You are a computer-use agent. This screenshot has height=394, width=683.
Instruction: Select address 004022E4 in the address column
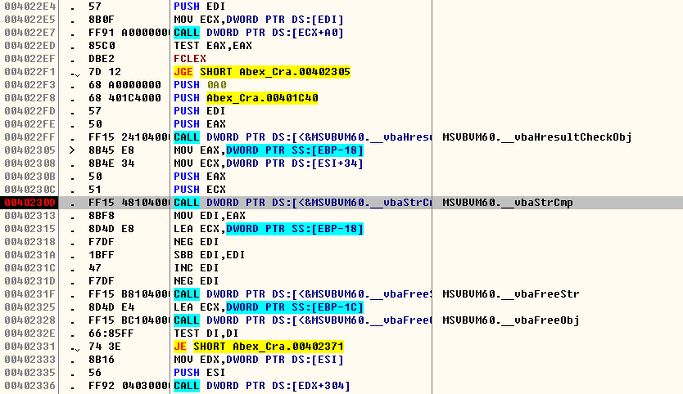pos(30,7)
